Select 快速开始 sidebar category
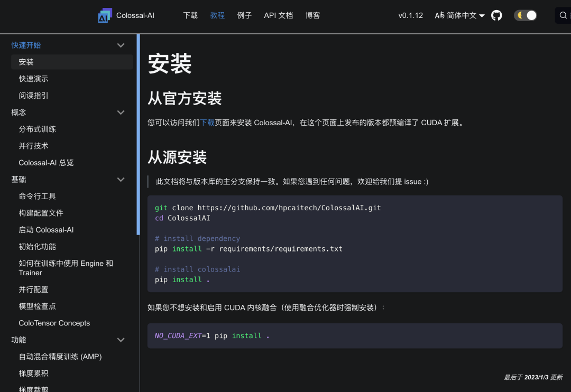 (26, 45)
